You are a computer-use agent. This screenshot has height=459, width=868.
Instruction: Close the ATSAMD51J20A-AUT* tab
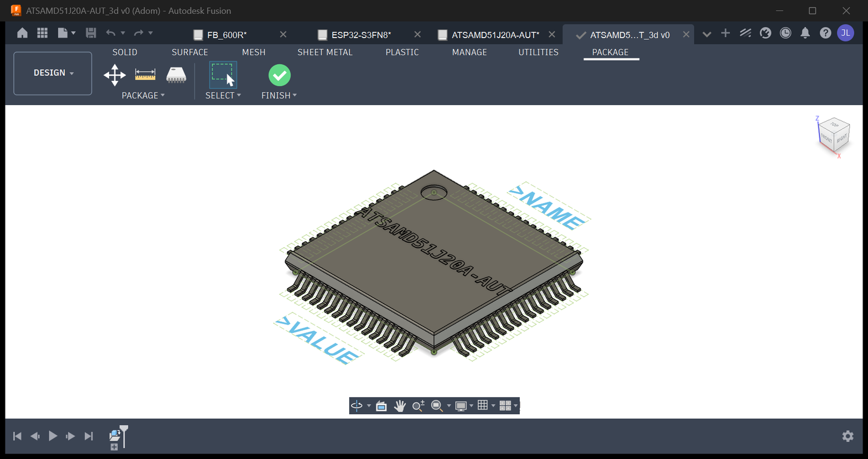click(552, 34)
